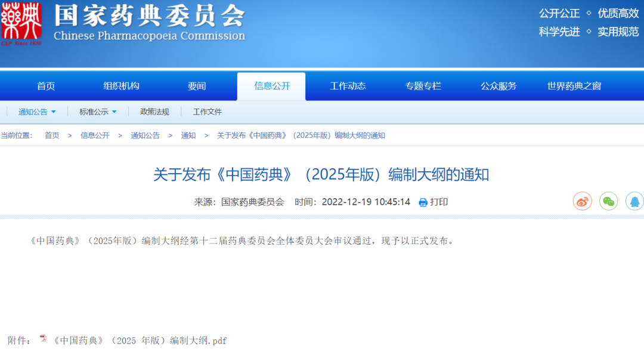Open the 政策法规 submenu item
Screen dimensions: 644x349
(154, 112)
